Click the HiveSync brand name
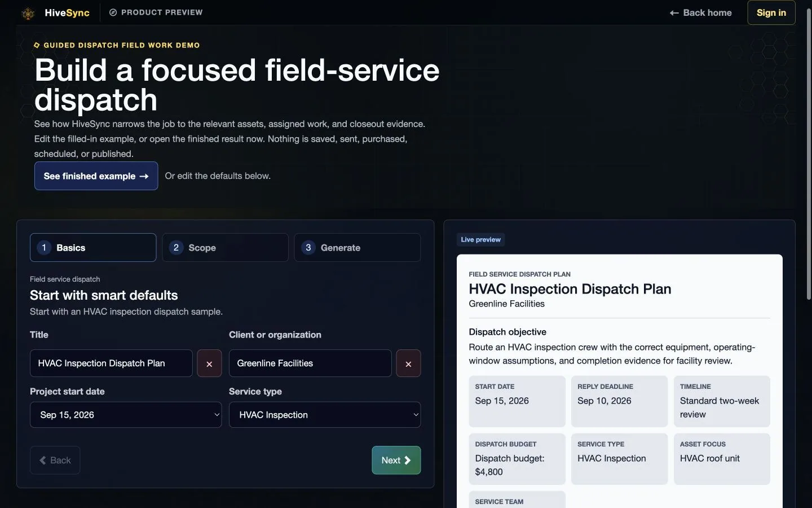Viewport: 812px width, 508px height. [67, 13]
